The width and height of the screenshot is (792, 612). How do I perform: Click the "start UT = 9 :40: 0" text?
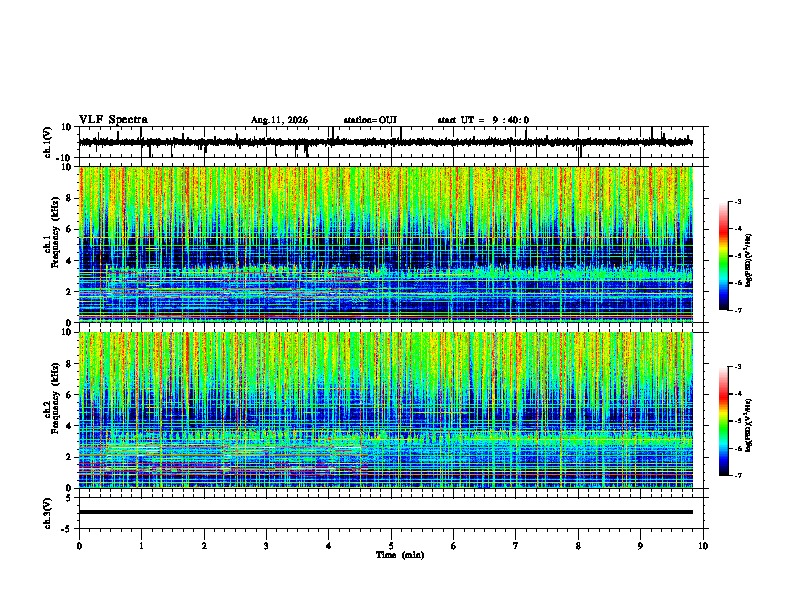483,120
